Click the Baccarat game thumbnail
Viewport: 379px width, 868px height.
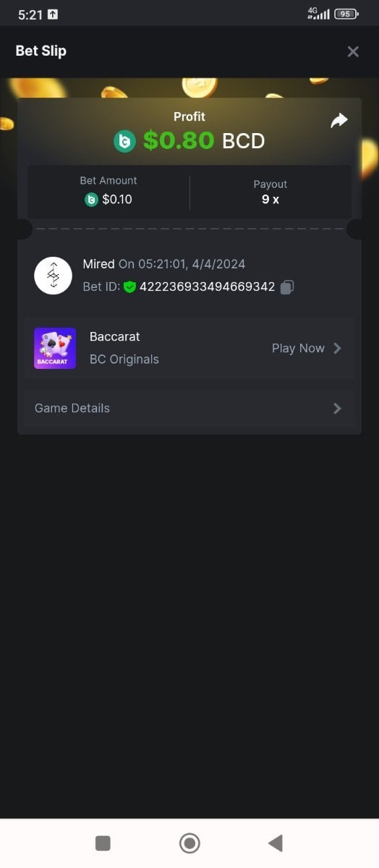pos(55,349)
